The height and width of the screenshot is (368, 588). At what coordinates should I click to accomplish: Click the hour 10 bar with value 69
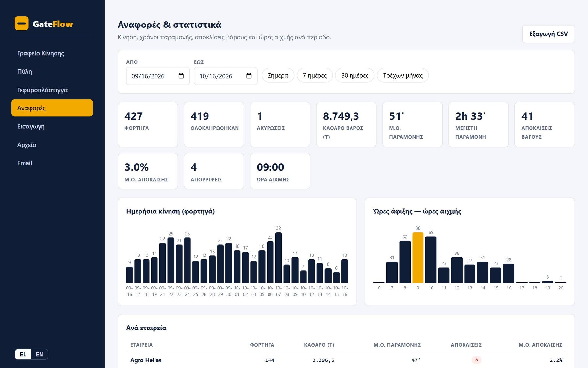click(x=431, y=259)
